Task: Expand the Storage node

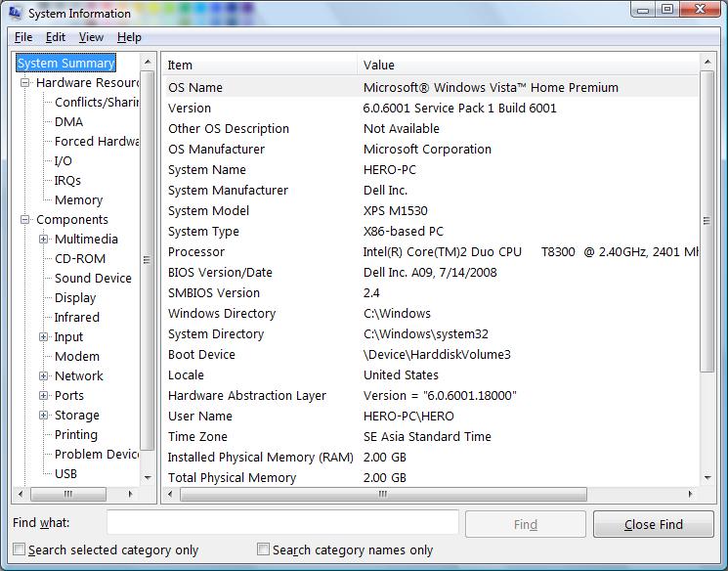Action: pos(44,415)
